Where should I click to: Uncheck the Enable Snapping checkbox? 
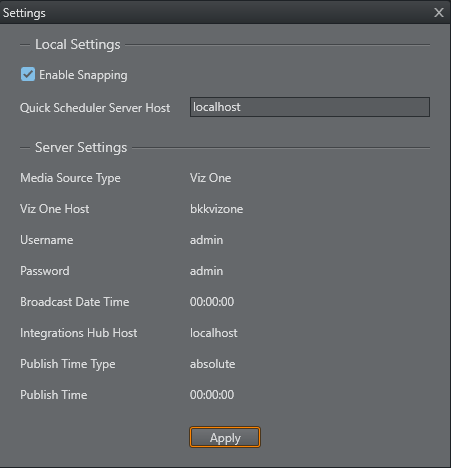pyautogui.click(x=28, y=74)
